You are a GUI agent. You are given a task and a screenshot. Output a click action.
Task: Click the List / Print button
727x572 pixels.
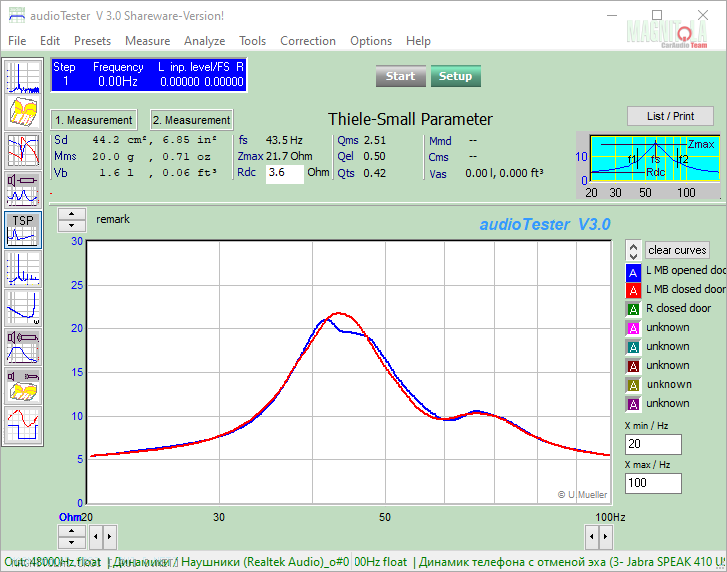point(670,116)
